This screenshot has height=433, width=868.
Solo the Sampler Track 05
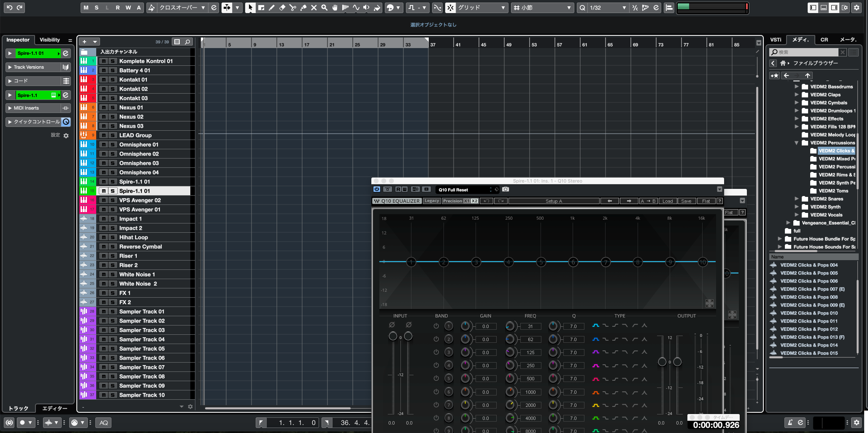(x=113, y=349)
